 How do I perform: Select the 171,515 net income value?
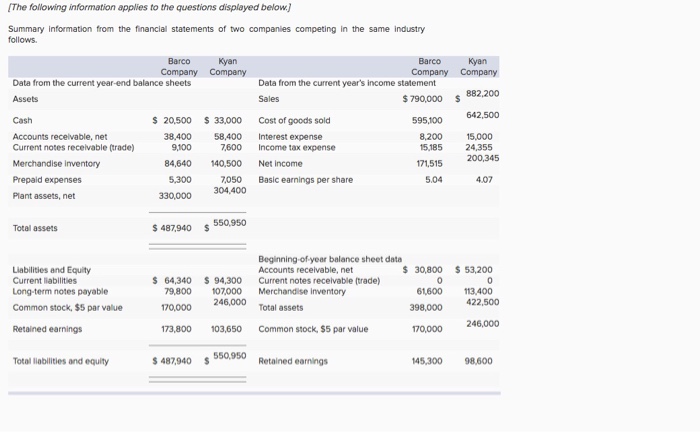[x=429, y=164]
